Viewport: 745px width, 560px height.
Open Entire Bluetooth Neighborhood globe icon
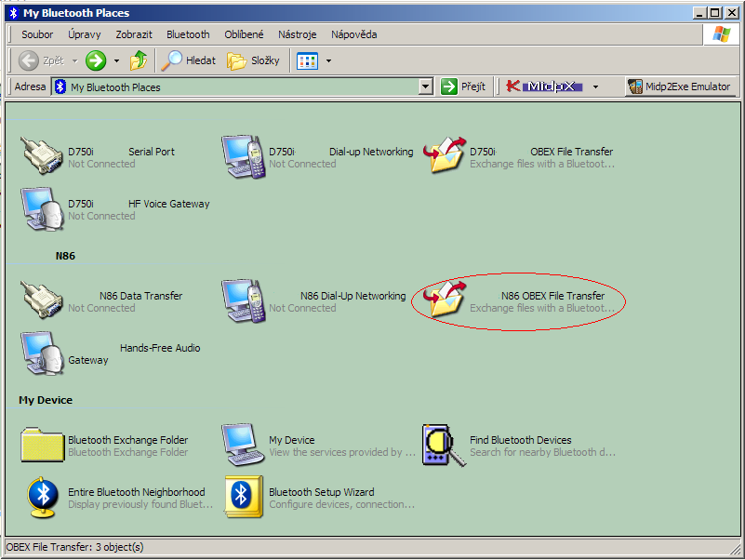(43, 497)
